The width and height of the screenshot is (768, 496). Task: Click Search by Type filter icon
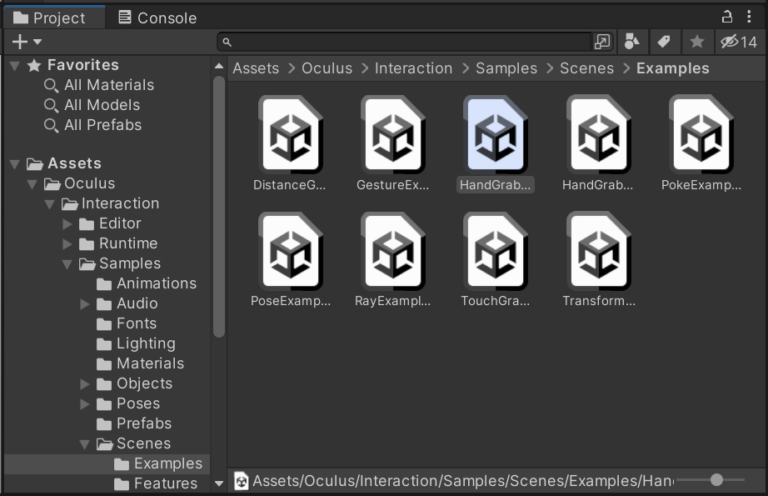tap(631, 41)
